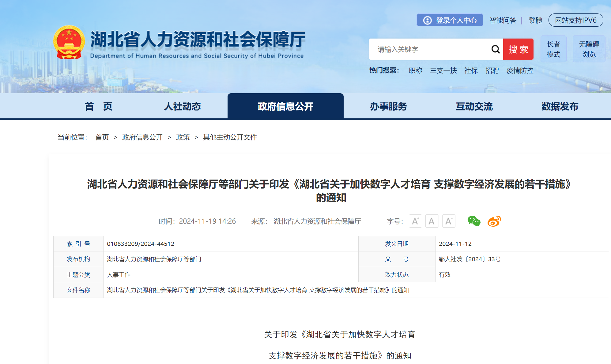Share article via Weibo icon
This screenshot has width=611, height=364.
point(494,221)
